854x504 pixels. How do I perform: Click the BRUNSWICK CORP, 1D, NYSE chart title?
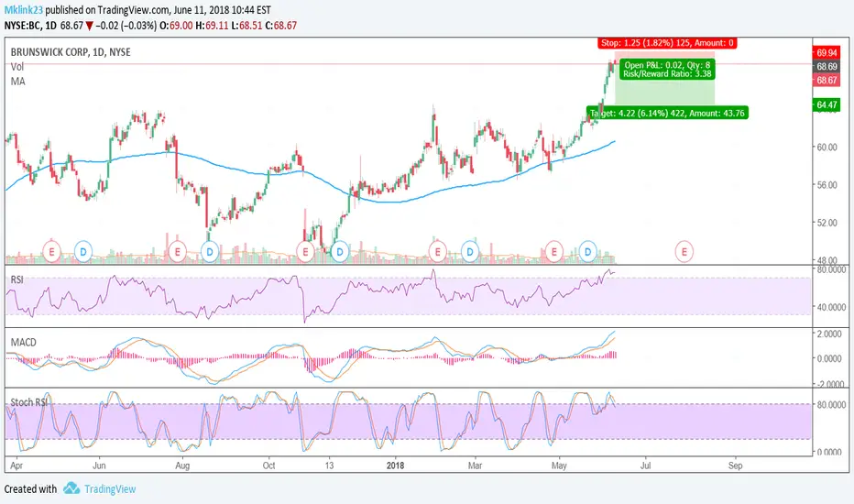point(71,52)
